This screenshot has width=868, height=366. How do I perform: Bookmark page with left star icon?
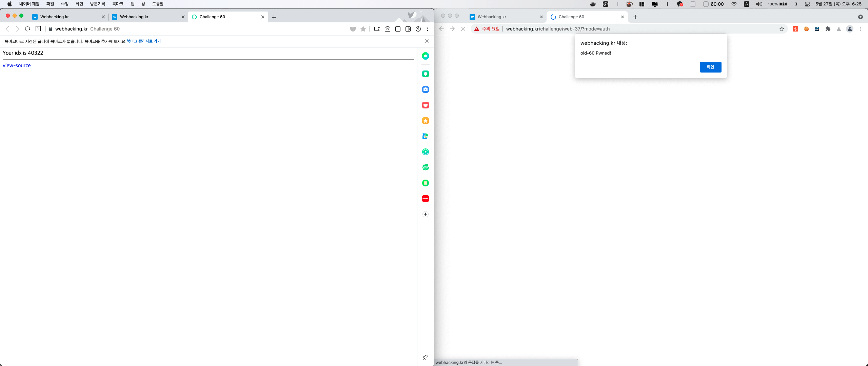click(363, 29)
